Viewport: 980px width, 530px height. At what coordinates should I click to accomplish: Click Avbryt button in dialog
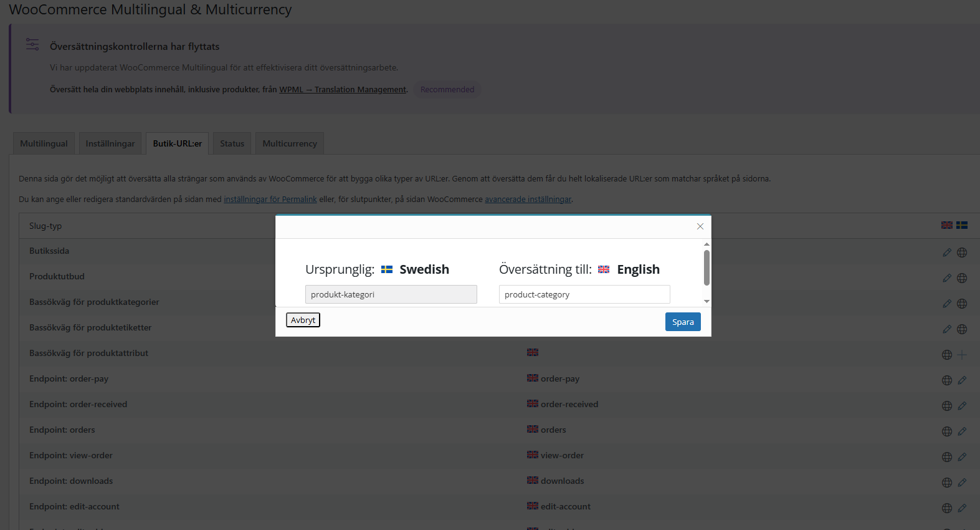pos(303,320)
